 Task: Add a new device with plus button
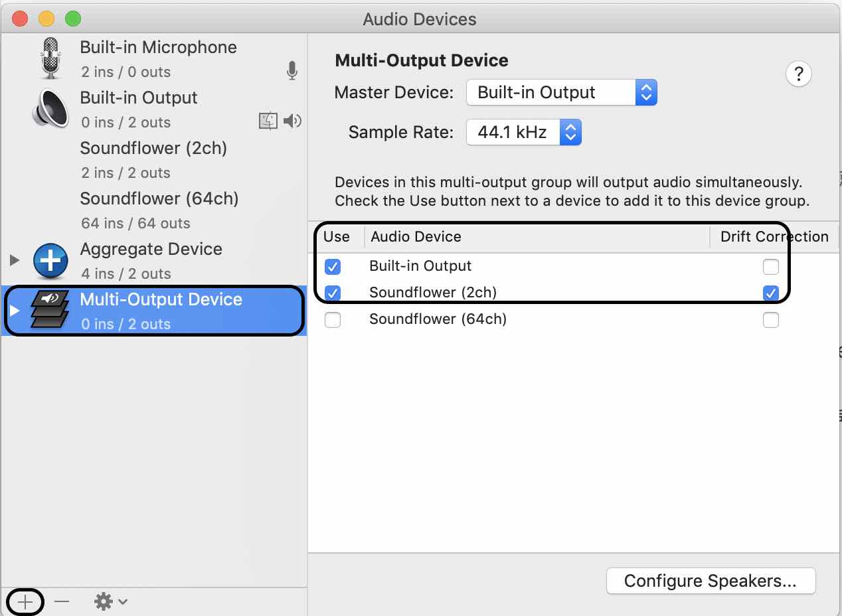(x=25, y=602)
